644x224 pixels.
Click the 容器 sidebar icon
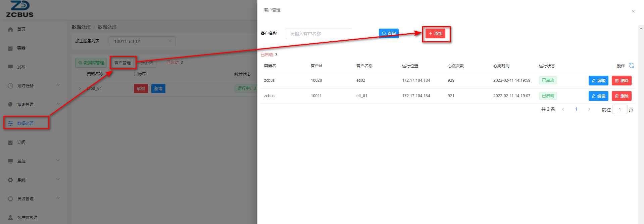pyautogui.click(x=10, y=48)
